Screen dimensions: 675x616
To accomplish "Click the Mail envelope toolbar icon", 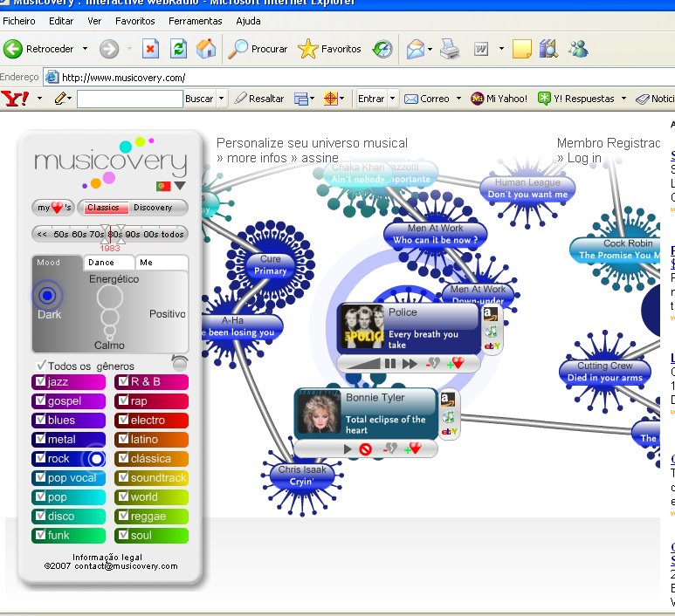I will pos(415,49).
